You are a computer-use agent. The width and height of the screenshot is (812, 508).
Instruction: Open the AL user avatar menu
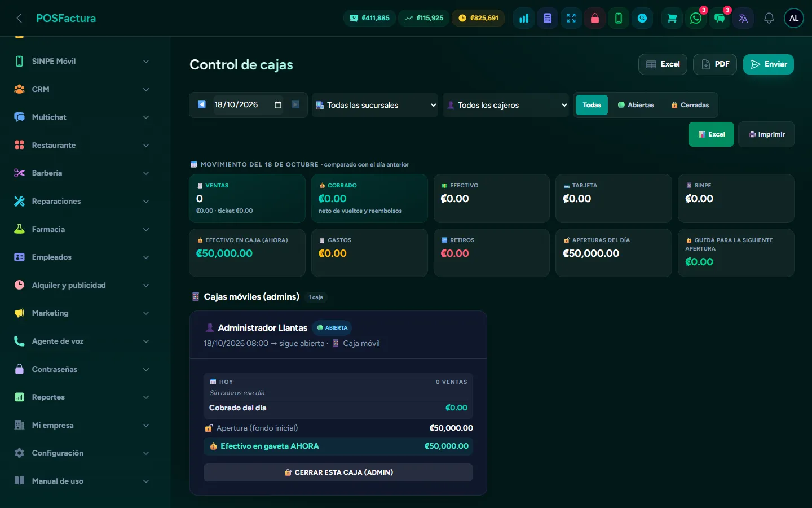pos(794,18)
